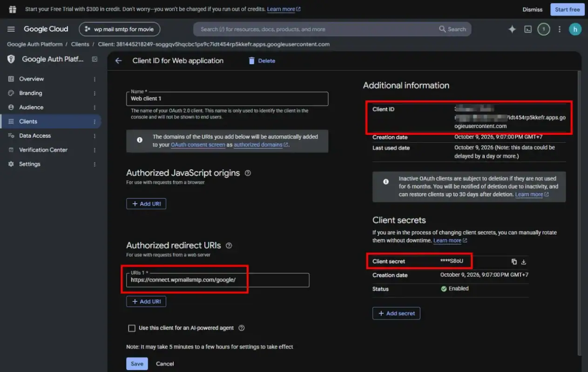This screenshot has width=588, height=372.
Task: Open more options for Data Access
Action: coord(95,136)
